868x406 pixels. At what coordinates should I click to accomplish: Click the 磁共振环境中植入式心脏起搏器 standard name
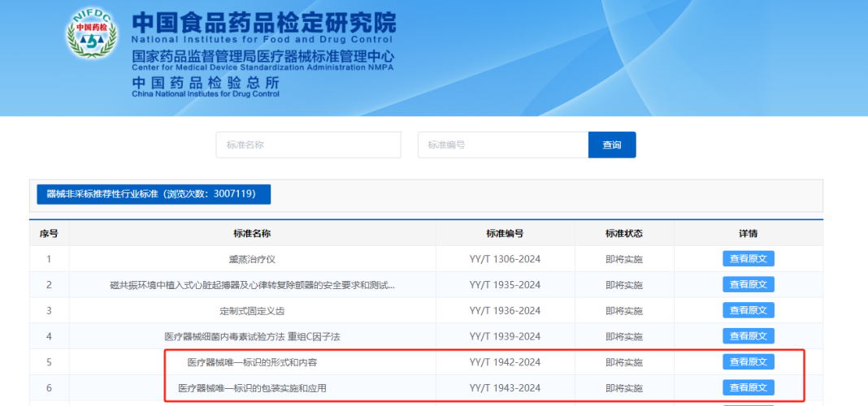pos(252,285)
